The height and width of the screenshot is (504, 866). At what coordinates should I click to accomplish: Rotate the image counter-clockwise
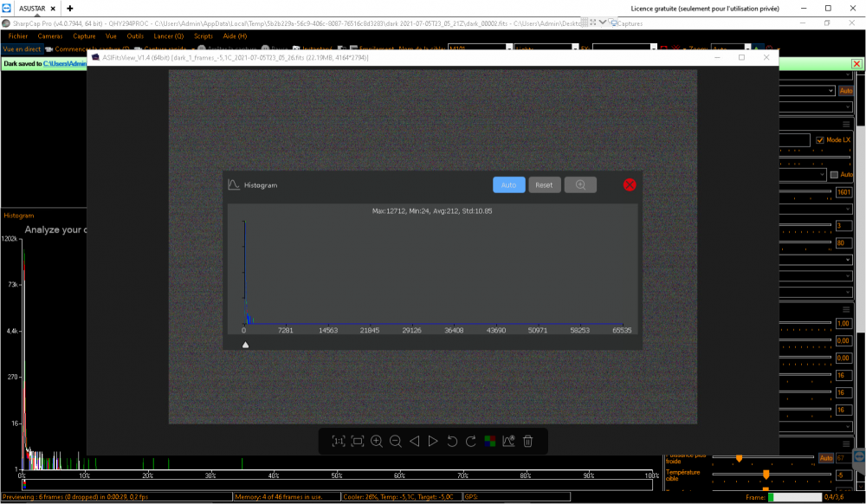coord(452,441)
